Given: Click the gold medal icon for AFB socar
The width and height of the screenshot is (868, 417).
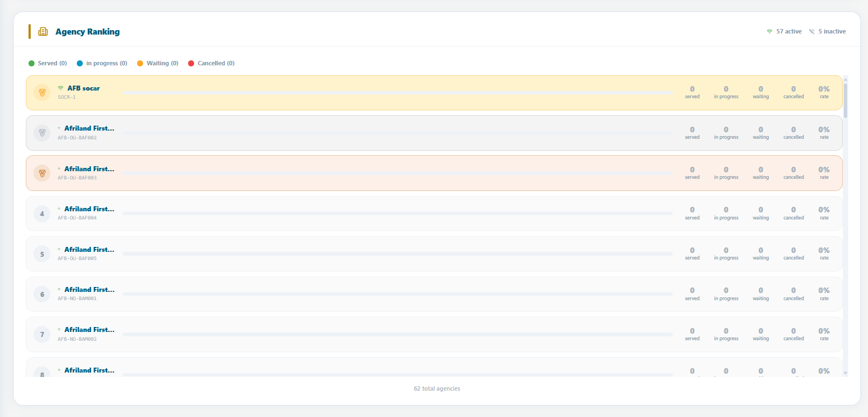Looking at the screenshot, I should (x=42, y=93).
